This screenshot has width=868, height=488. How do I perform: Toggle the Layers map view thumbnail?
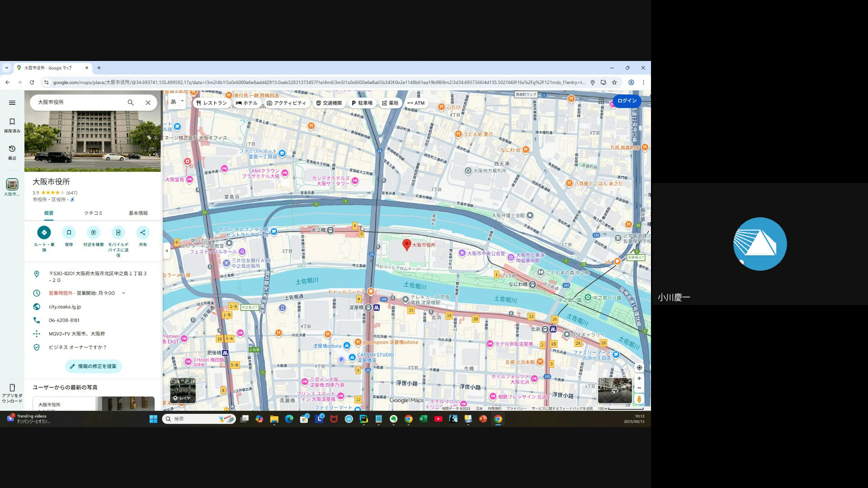[183, 390]
